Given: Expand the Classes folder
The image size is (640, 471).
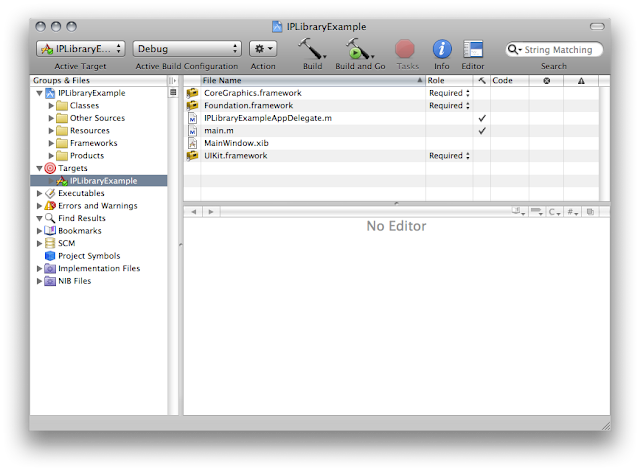Looking at the screenshot, I should 51,106.
